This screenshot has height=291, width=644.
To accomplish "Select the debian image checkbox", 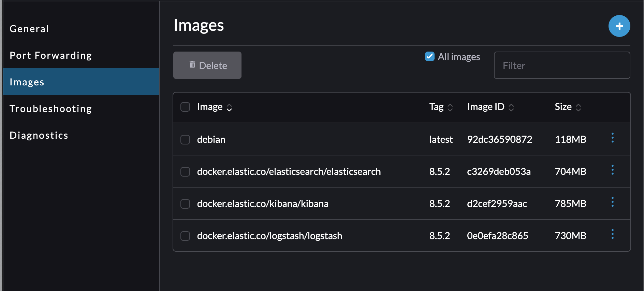I will click(185, 140).
